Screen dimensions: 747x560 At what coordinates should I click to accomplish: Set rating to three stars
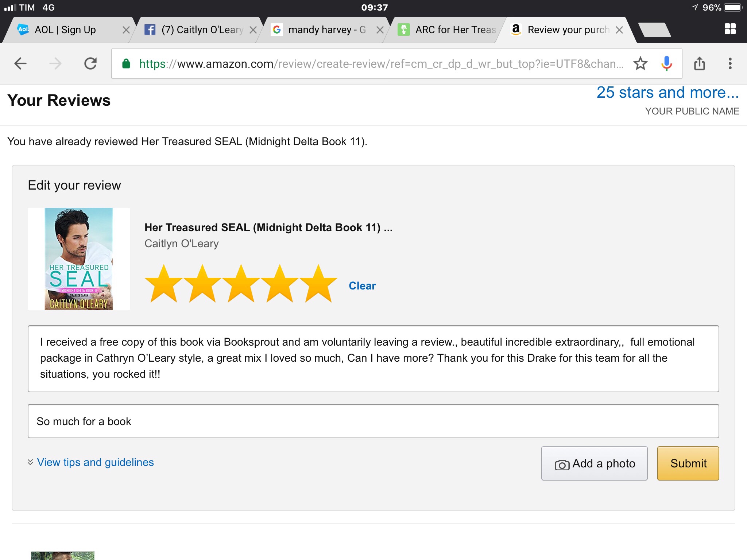[x=241, y=284]
